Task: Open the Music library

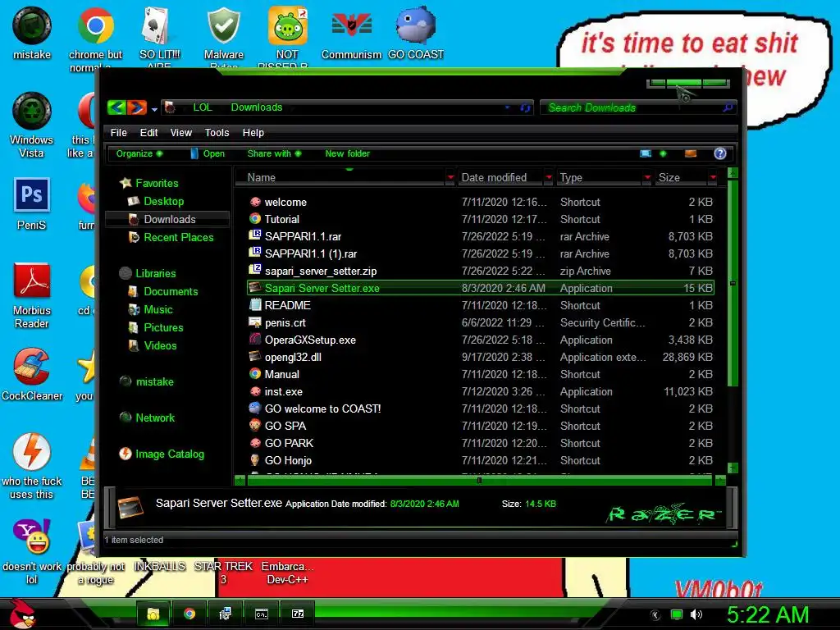Action: [158, 309]
